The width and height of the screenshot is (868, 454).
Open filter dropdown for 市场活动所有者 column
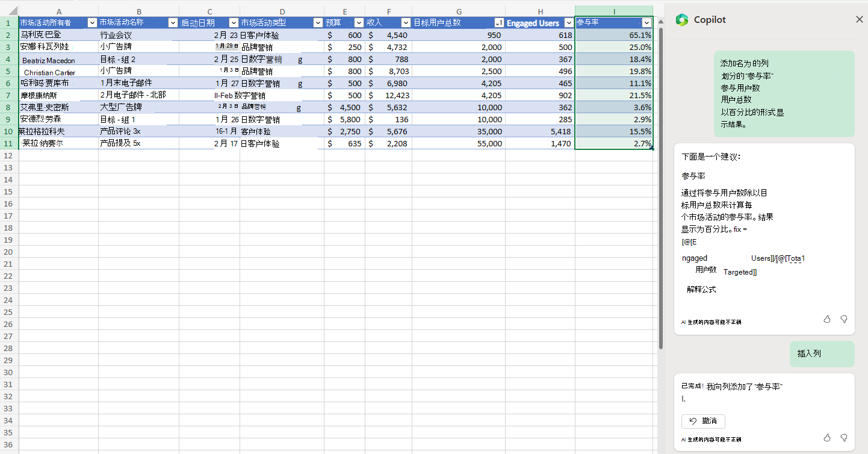(92, 23)
